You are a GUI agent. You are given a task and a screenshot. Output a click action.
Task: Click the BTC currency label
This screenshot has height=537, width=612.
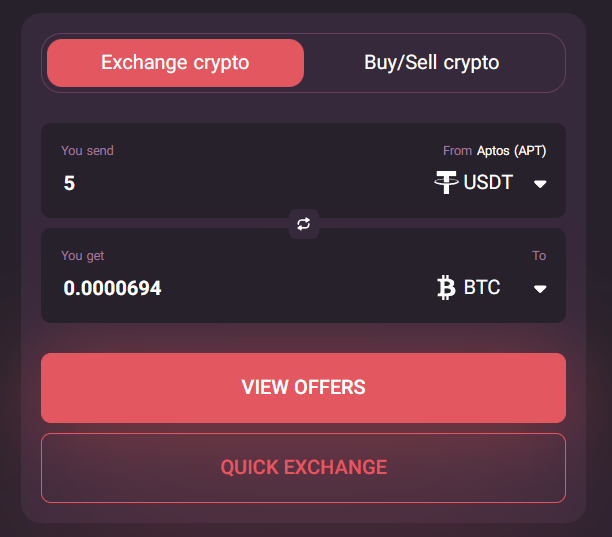click(x=482, y=288)
